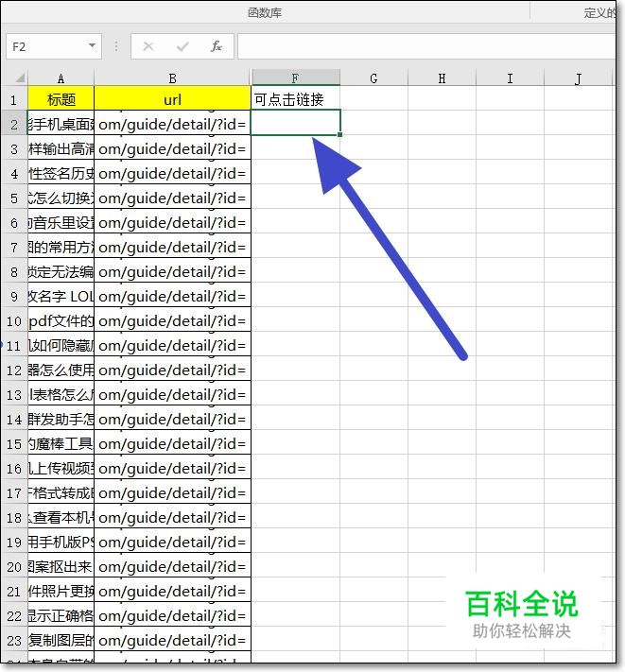Click formula bar expand dots handle
This screenshot has height=672, width=625.
click(x=116, y=46)
